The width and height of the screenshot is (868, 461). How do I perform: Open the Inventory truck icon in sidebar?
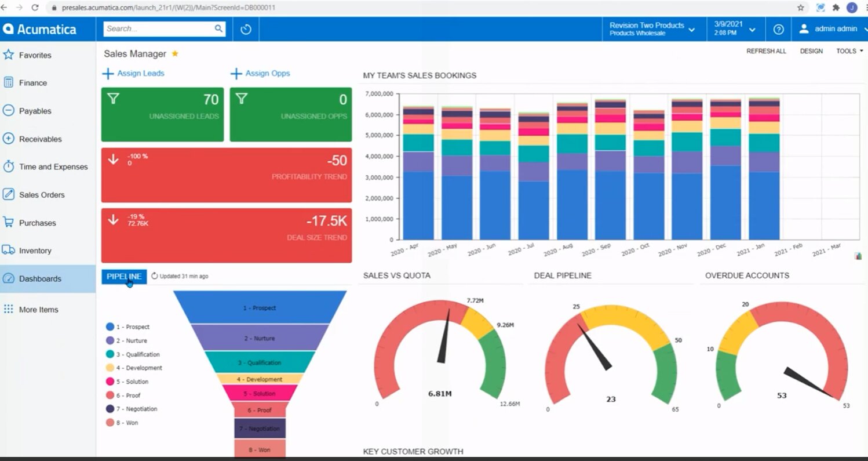click(9, 251)
